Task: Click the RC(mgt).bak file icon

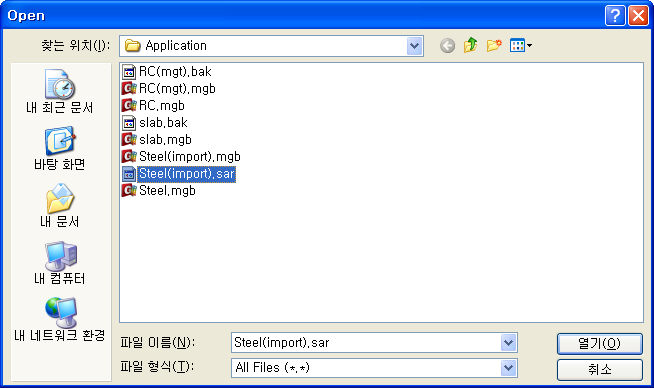Action: (129, 72)
